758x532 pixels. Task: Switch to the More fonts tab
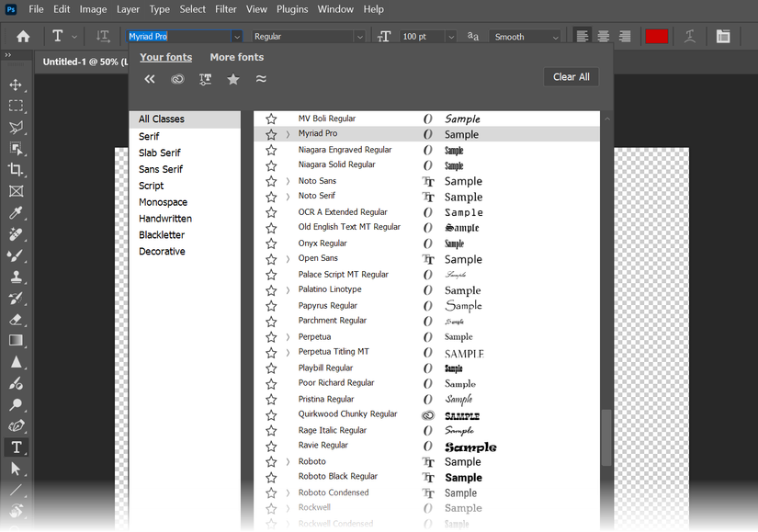[237, 57]
